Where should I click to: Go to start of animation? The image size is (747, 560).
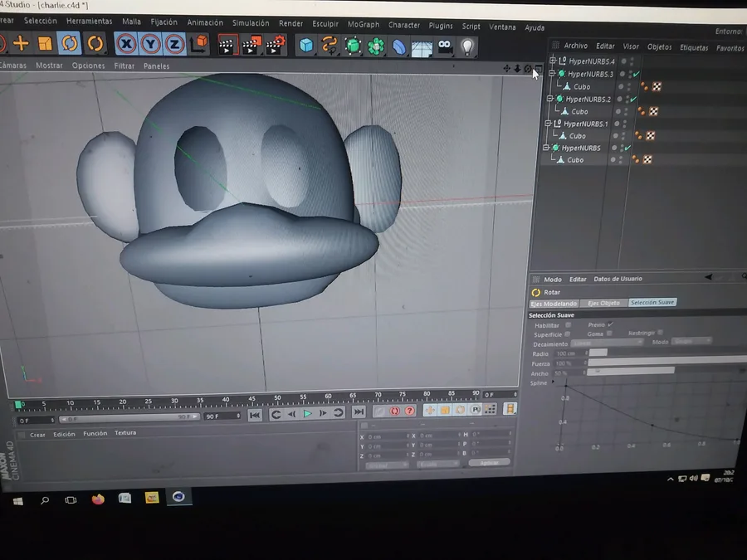coord(255,415)
